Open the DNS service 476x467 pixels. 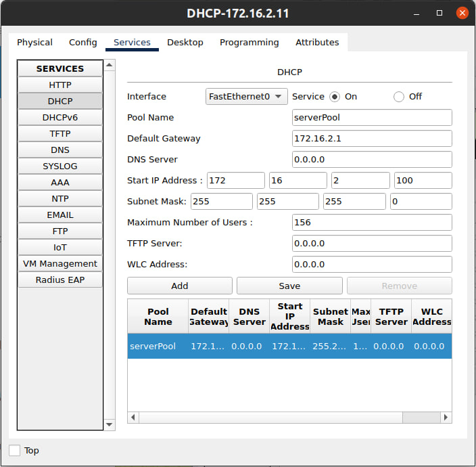(60, 150)
